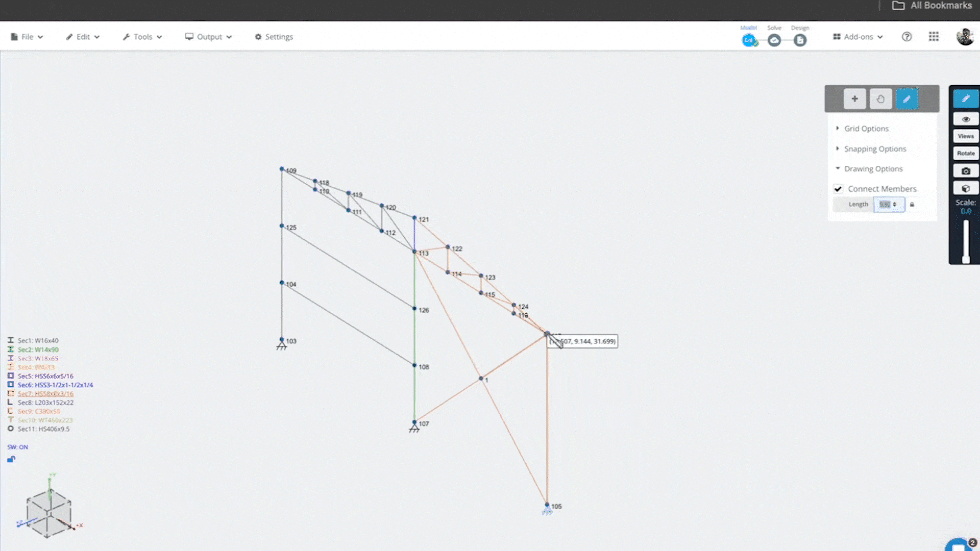Click the Solve cloud icon
This screenshot has height=551, width=980.
(x=774, y=40)
